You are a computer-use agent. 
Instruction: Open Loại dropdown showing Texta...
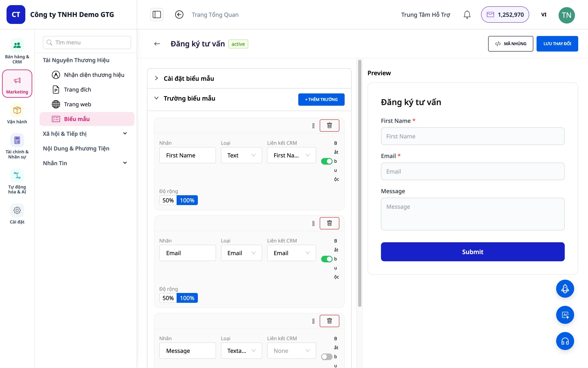[x=241, y=351]
